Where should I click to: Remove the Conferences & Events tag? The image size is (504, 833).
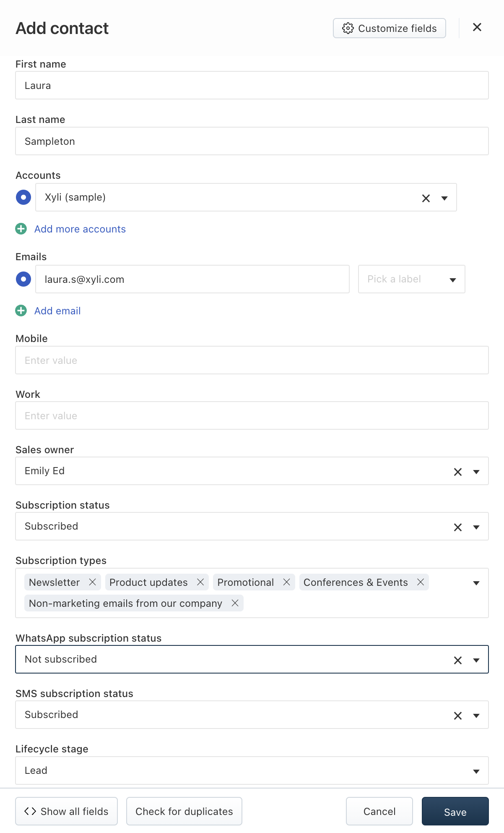click(x=421, y=582)
